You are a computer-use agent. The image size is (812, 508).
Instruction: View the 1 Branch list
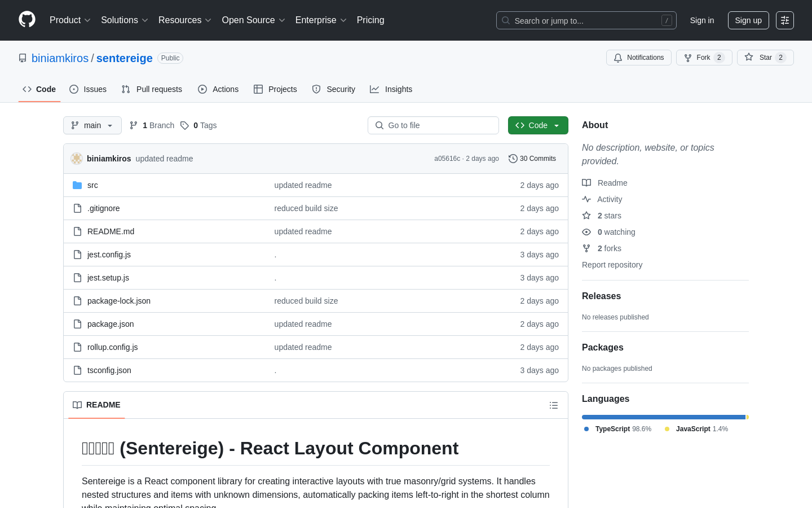click(x=152, y=125)
